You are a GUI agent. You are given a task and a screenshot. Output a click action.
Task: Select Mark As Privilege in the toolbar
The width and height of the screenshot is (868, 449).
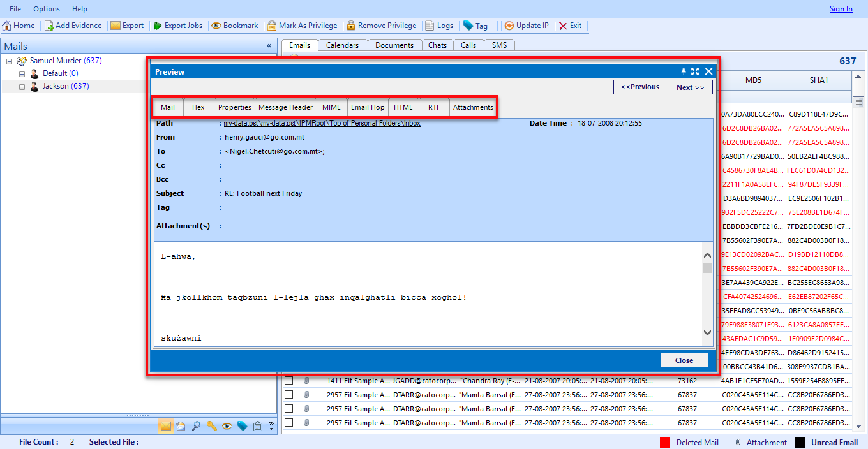tap(303, 26)
